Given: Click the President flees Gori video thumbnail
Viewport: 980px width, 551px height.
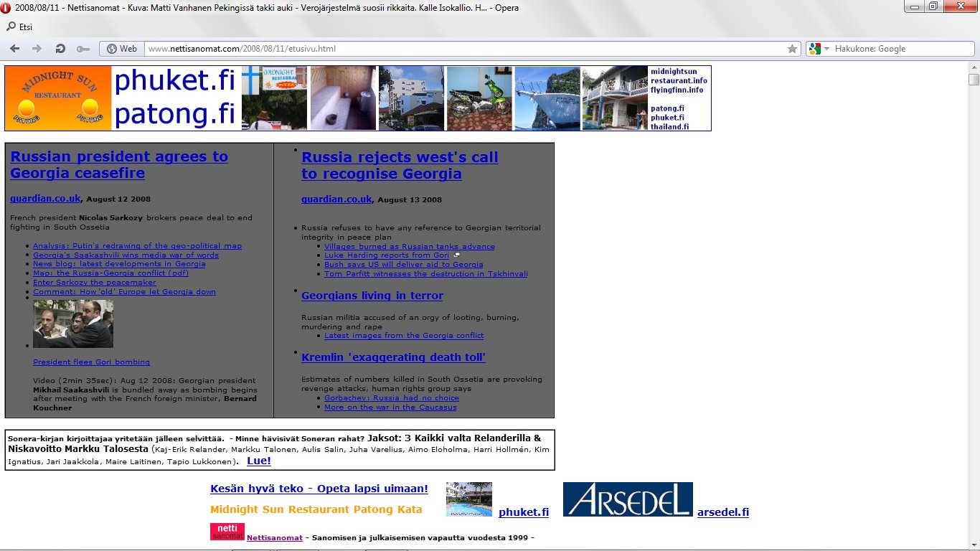Looking at the screenshot, I should click(72, 324).
